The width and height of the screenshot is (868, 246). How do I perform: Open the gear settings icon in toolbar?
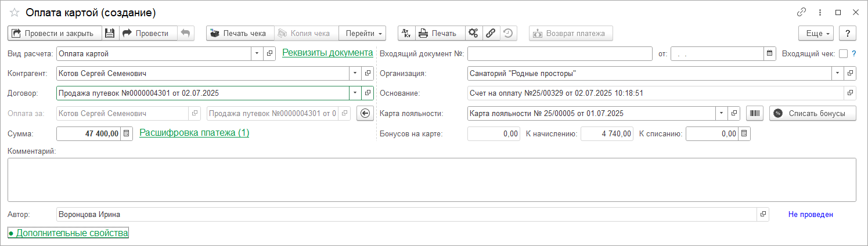point(473,33)
